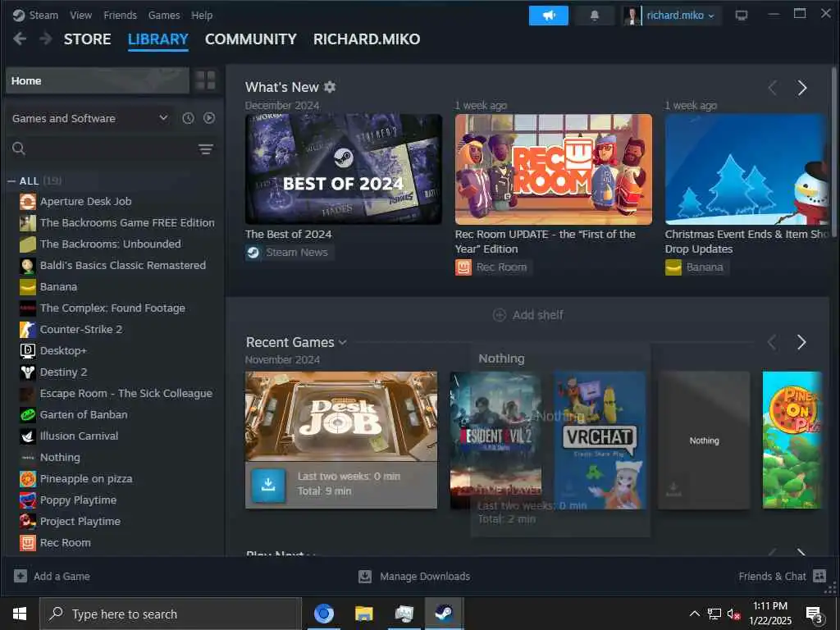The width and height of the screenshot is (840, 630).
Task: Open the notifications bell
Action: click(594, 16)
